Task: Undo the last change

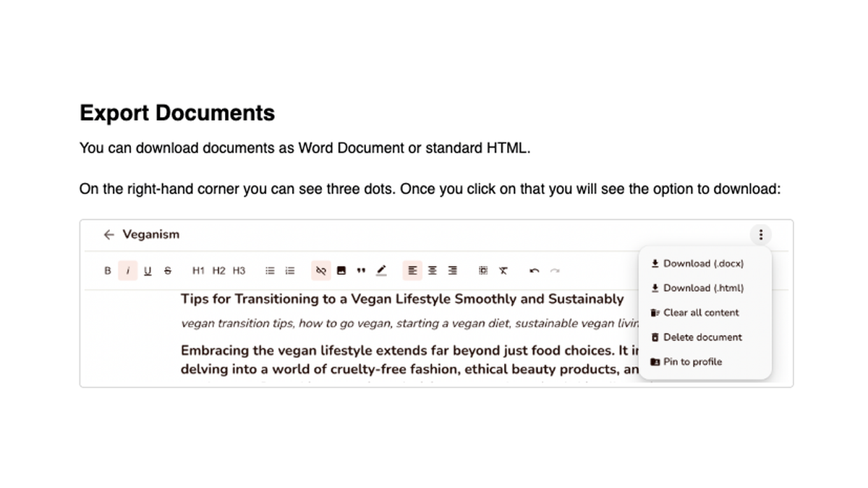Action: (x=535, y=271)
